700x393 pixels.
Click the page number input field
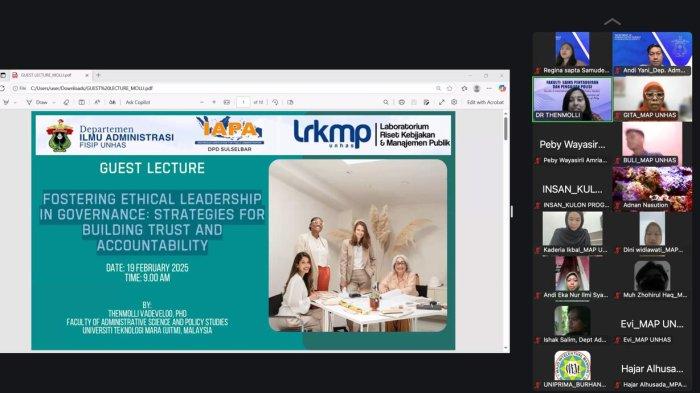point(243,102)
